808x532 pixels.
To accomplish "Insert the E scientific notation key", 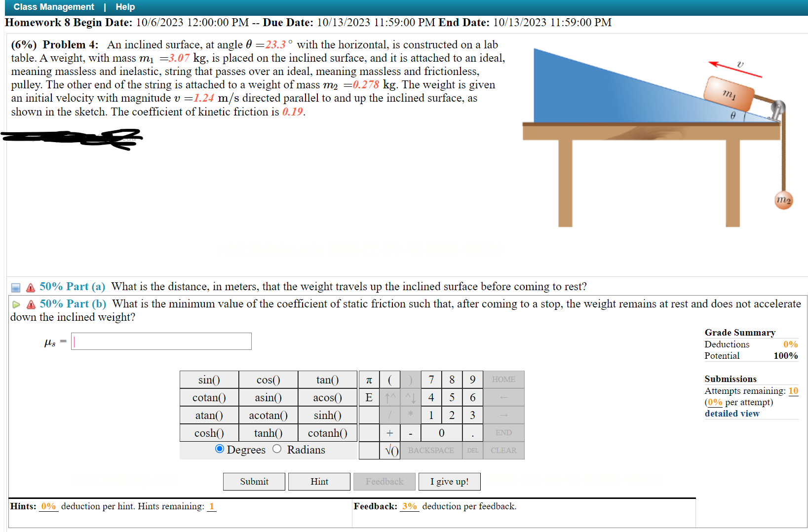I will click(x=369, y=397).
